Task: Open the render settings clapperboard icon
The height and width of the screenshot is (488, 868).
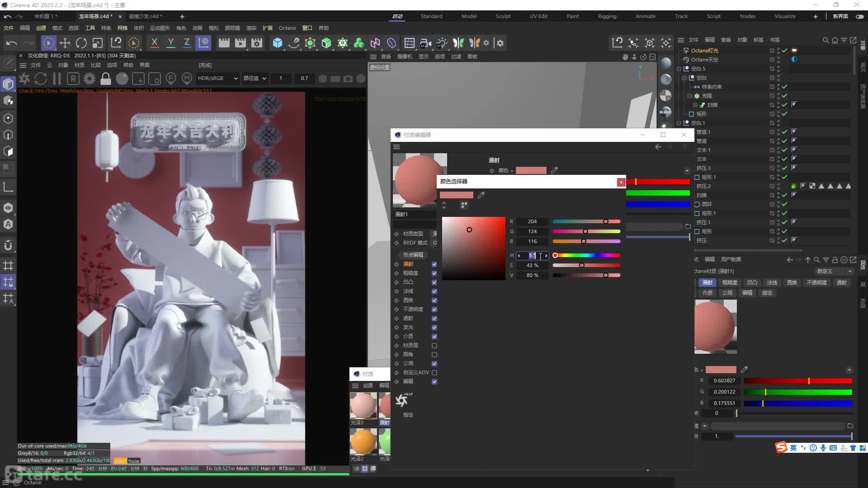Action: [x=257, y=43]
